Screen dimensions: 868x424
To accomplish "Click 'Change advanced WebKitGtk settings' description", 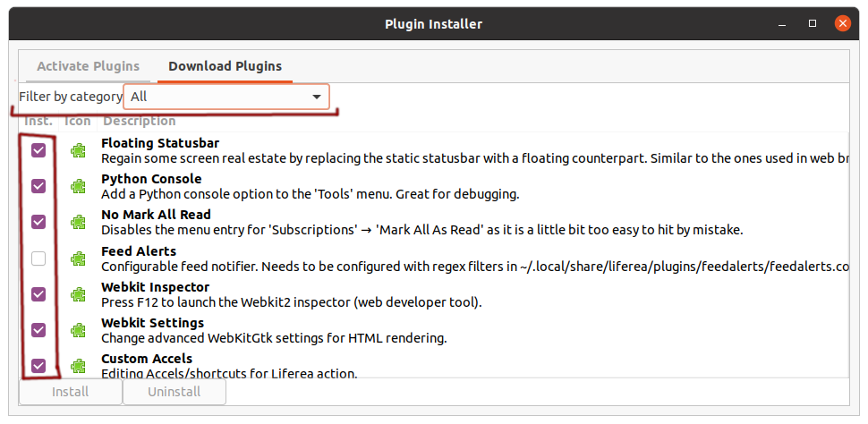I will 274,338.
